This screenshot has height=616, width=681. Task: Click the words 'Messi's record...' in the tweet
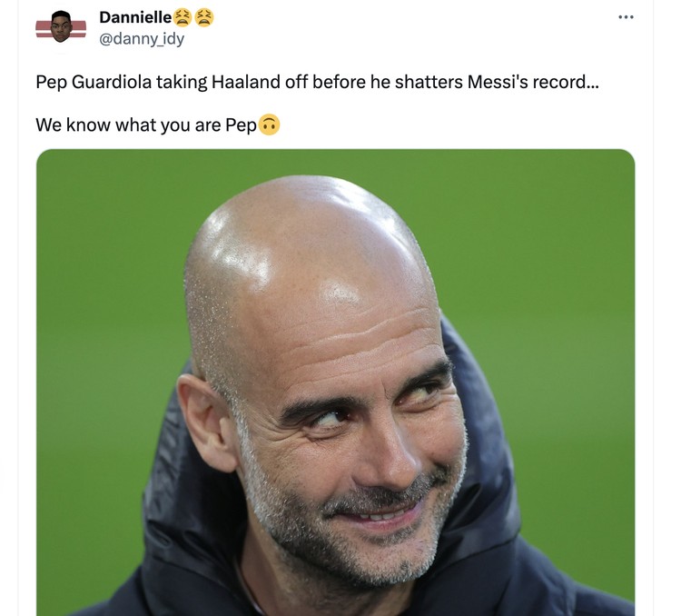[x=533, y=82]
